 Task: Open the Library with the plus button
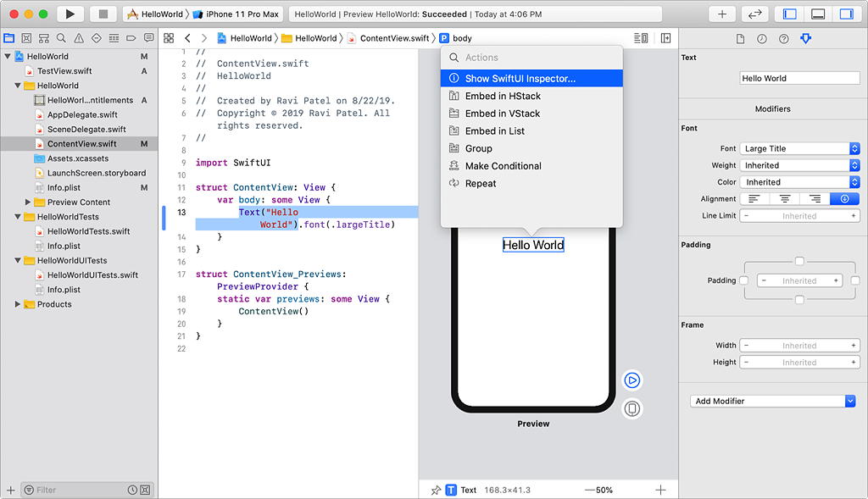coord(722,14)
